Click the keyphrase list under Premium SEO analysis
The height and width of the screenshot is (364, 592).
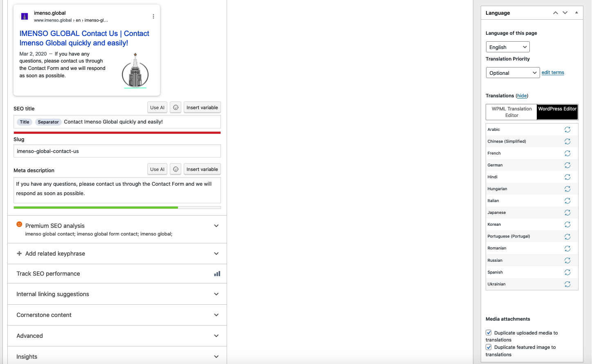(x=99, y=234)
